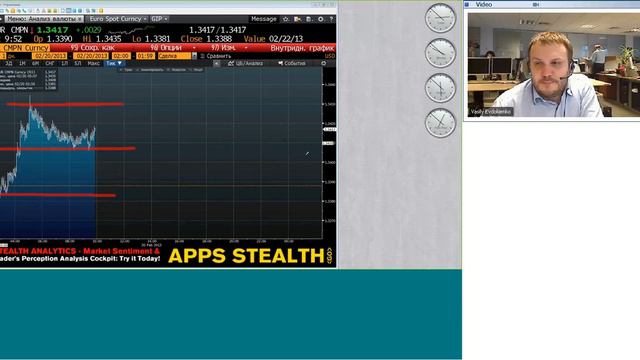Switch to 1М period tab

(x=22, y=63)
